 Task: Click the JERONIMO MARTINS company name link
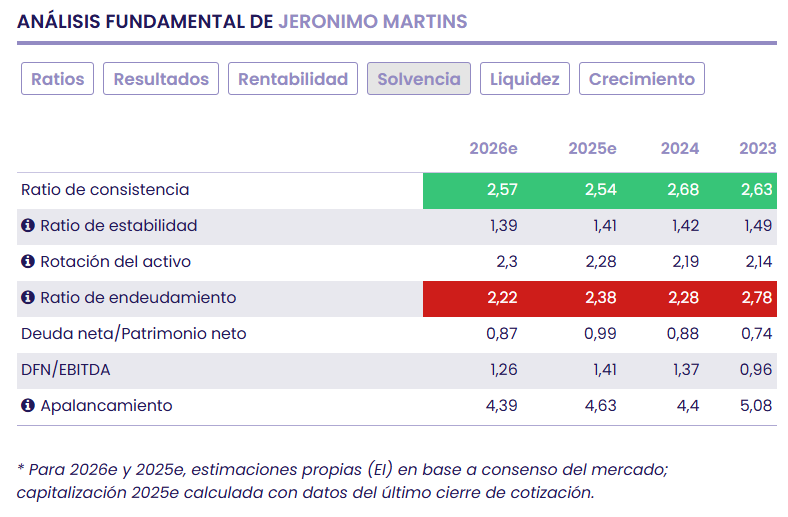tap(372, 21)
